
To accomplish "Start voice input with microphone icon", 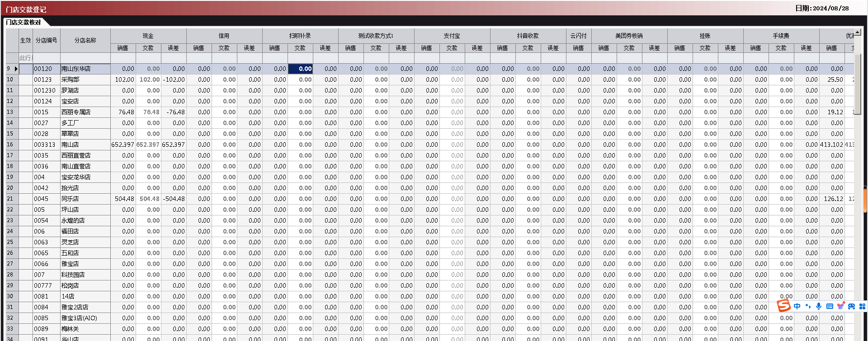I will pyautogui.click(x=819, y=306).
